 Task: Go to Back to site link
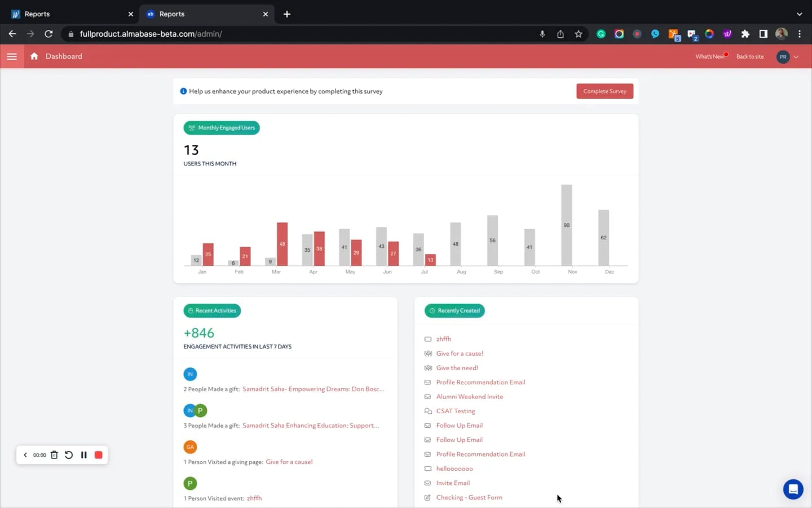[750, 56]
